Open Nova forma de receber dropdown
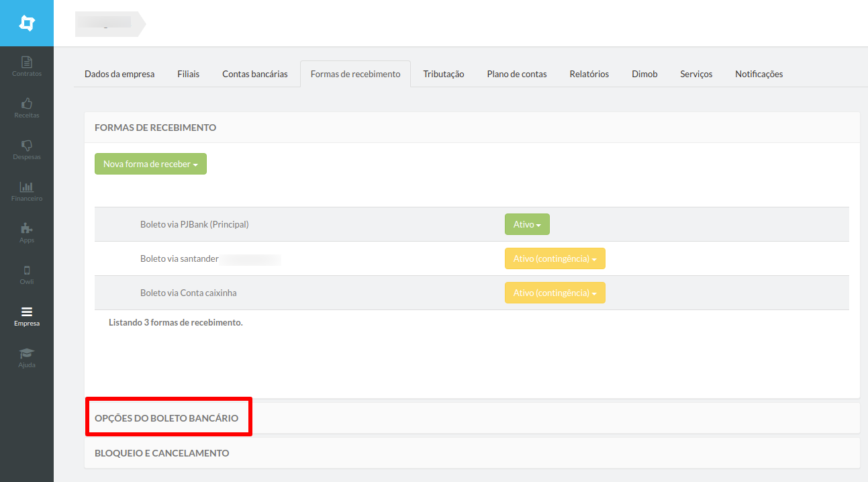The width and height of the screenshot is (868, 482). tap(150, 164)
